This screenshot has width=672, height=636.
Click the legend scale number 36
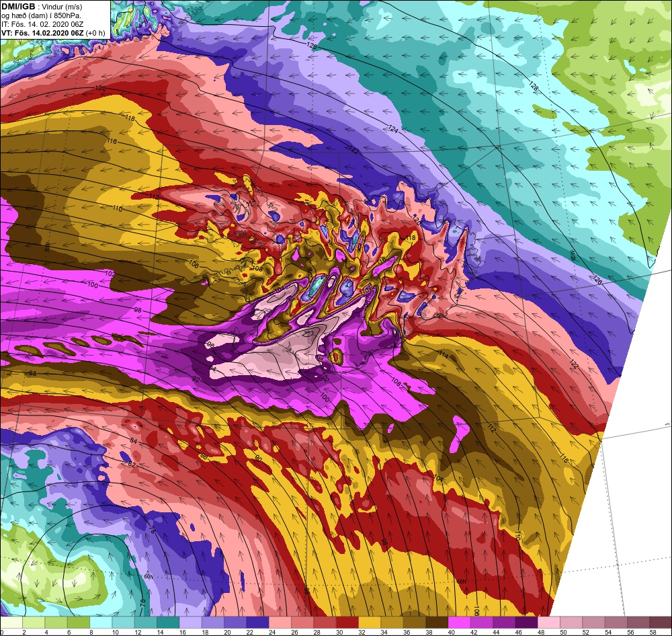tap(407, 632)
